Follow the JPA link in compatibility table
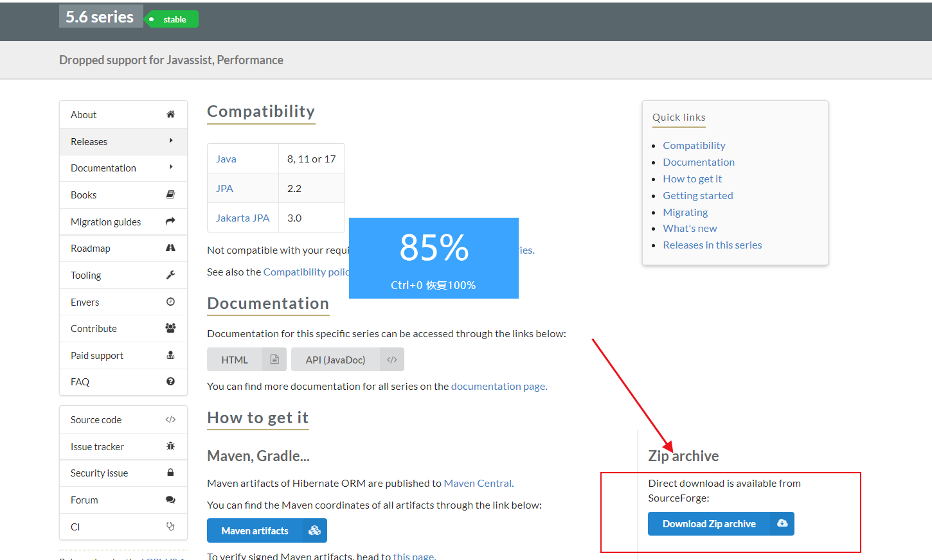 (x=224, y=188)
